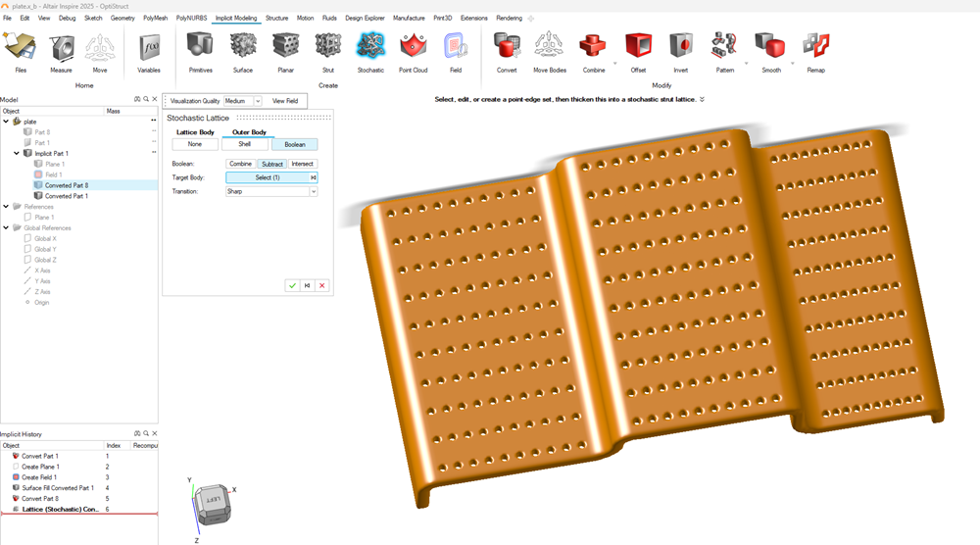The width and height of the screenshot is (980, 545).
Task: Click the Offset tool icon
Action: (x=638, y=51)
